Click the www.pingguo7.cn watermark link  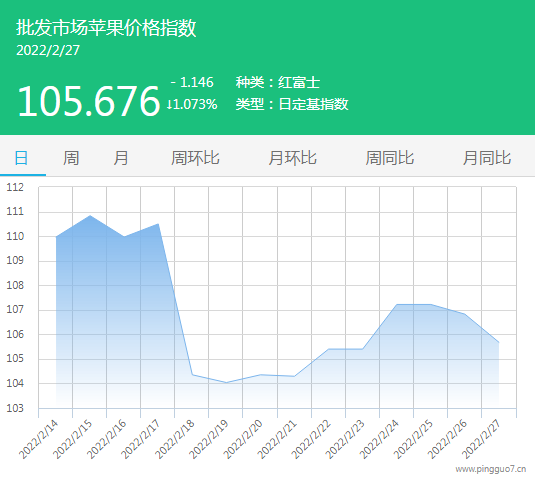tap(491, 469)
